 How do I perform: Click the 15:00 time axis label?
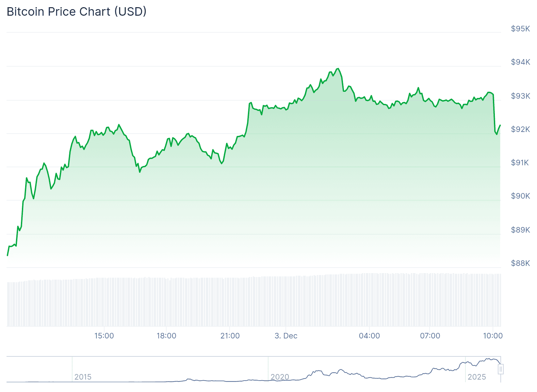[x=104, y=336]
